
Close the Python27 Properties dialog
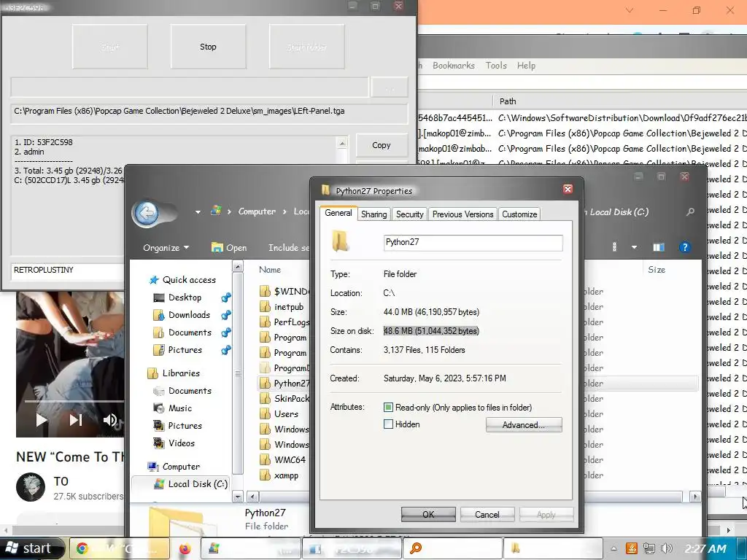(568, 189)
